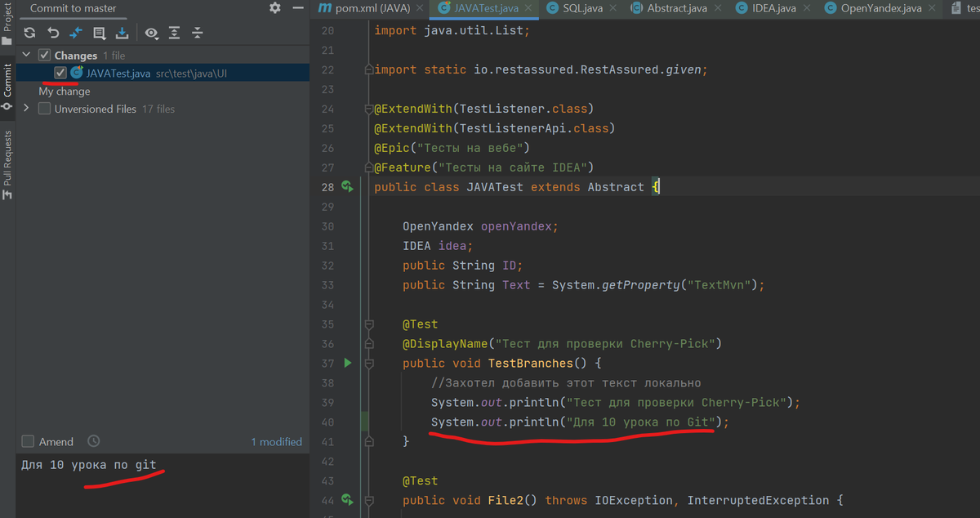The image size is (980, 518).
Task: Close the OpenYandex.java editor tab
Action: pyautogui.click(x=932, y=8)
